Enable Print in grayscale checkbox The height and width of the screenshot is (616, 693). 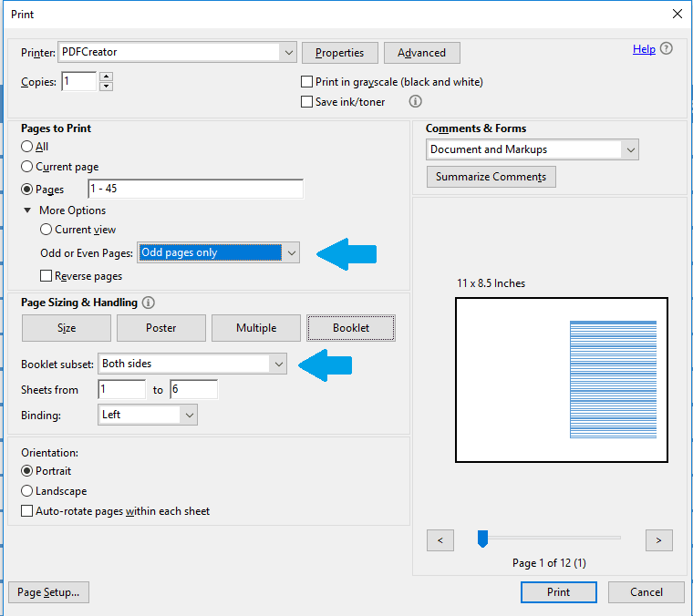click(x=306, y=82)
